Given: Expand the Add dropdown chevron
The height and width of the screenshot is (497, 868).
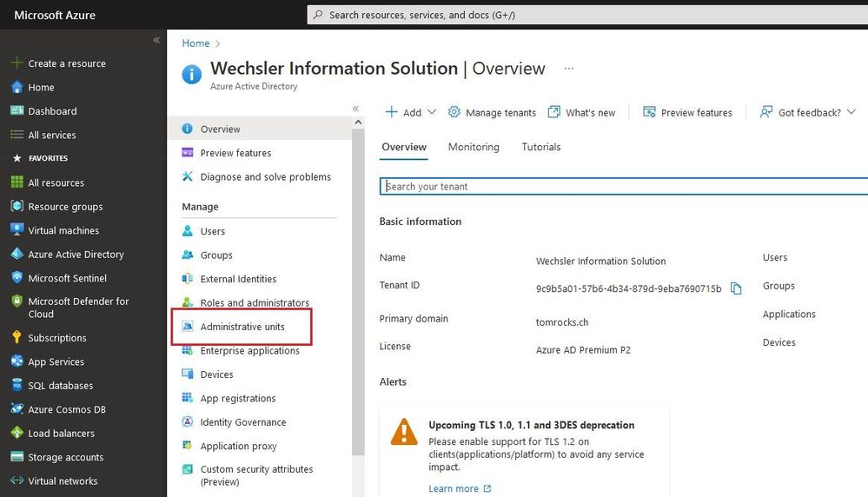Looking at the screenshot, I should [432, 112].
